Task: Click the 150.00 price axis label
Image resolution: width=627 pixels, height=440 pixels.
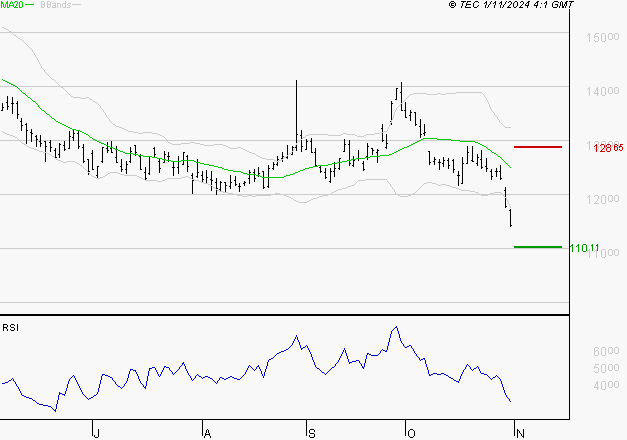Action: (x=603, y=38)
